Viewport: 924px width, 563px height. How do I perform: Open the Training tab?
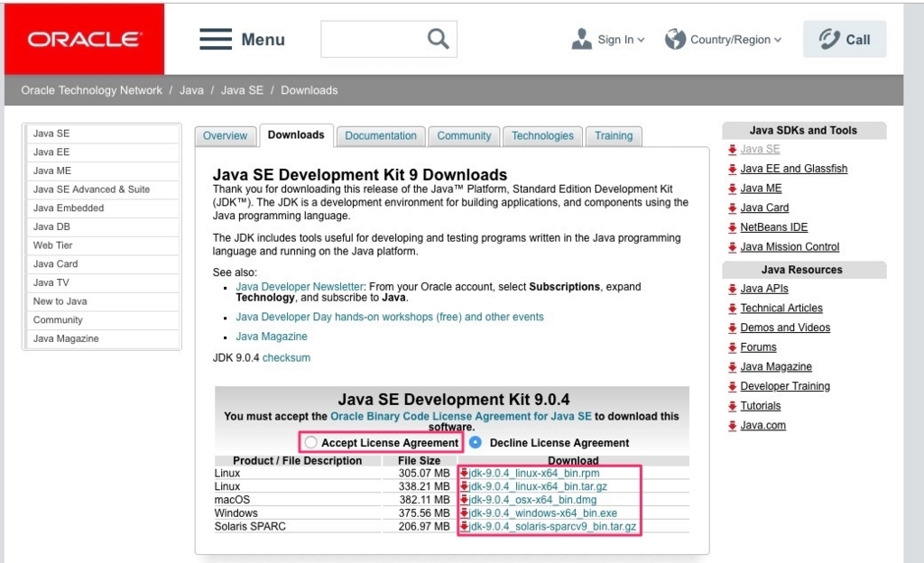tap(614, 136)
